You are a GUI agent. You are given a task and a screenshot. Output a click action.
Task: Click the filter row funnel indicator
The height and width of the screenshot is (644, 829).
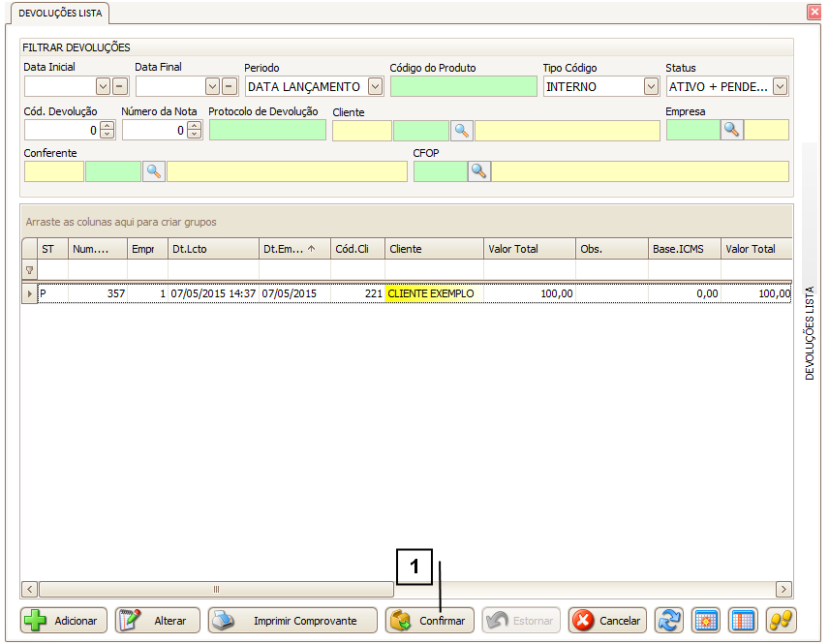29,270
